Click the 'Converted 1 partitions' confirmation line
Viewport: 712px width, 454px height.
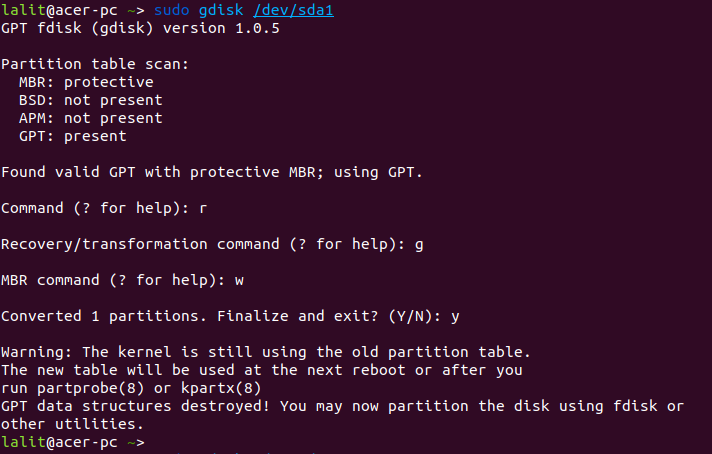[230, 316]
